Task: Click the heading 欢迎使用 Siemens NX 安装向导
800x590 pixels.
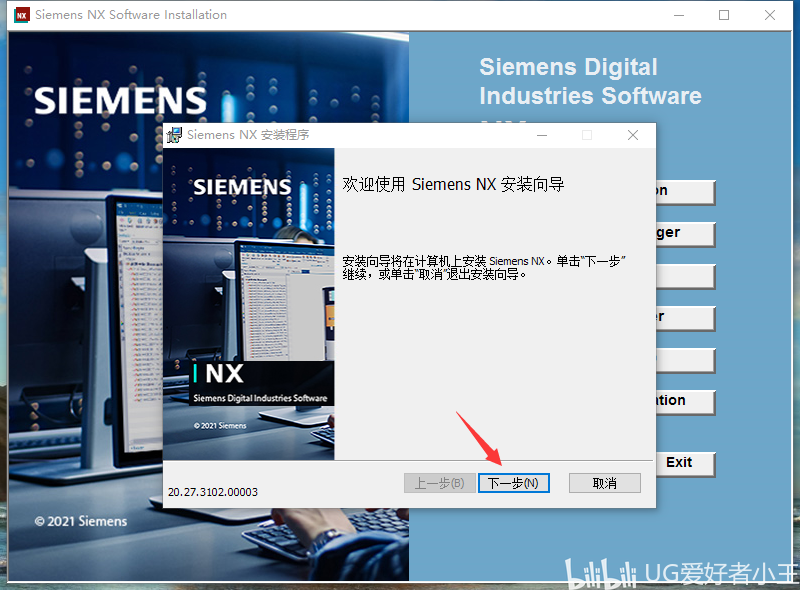Action: point(453,184)
